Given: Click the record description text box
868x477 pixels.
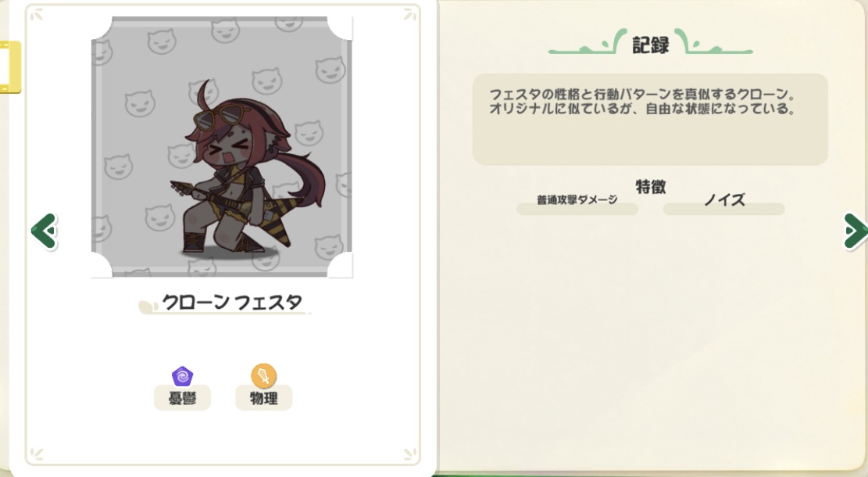Looking at the screenshot, I should coord(650,119).
